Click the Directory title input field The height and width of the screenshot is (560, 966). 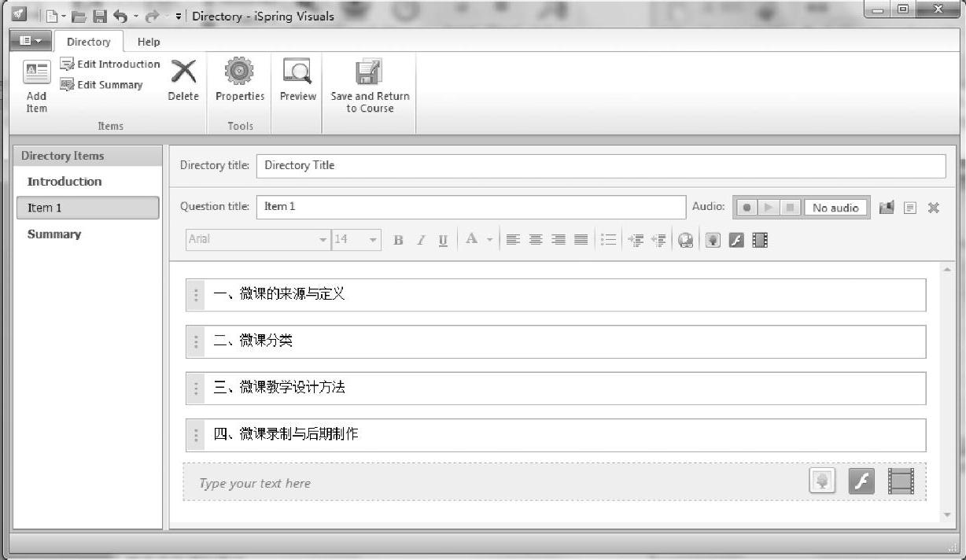tap(601, 166)
